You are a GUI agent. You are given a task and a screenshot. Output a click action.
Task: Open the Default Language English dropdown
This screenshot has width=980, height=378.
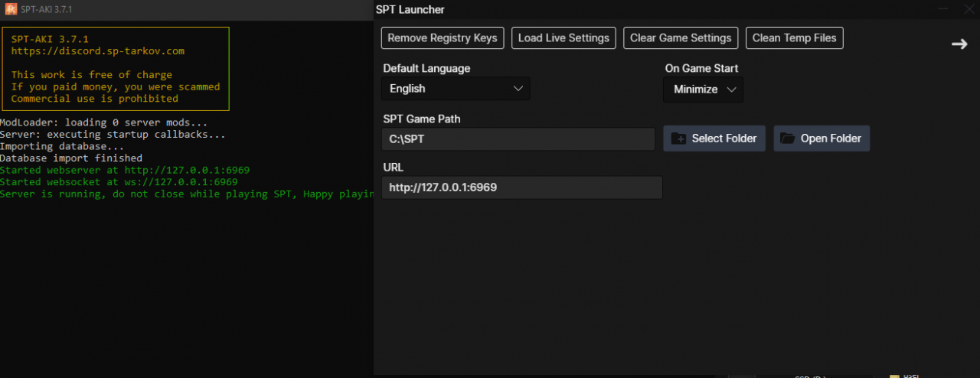456,89
